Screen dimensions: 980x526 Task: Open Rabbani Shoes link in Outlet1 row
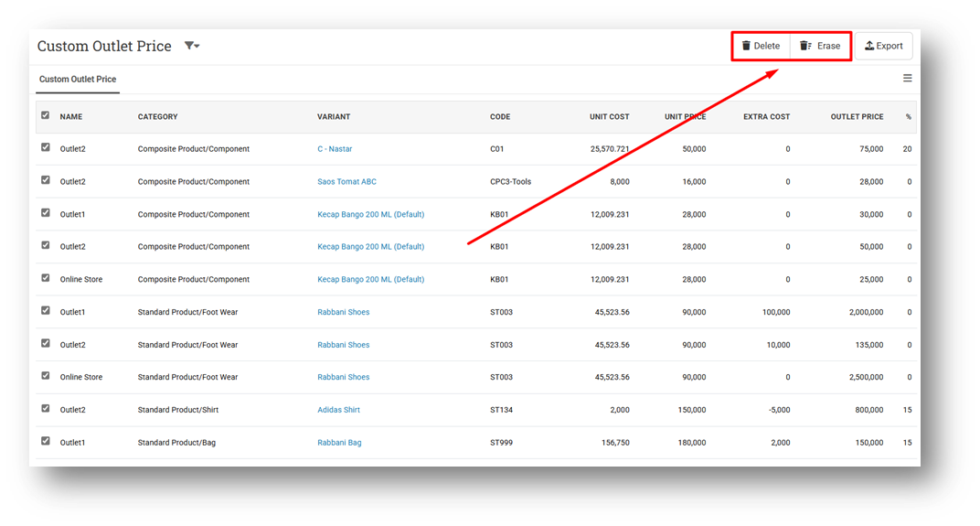point(343,312)
